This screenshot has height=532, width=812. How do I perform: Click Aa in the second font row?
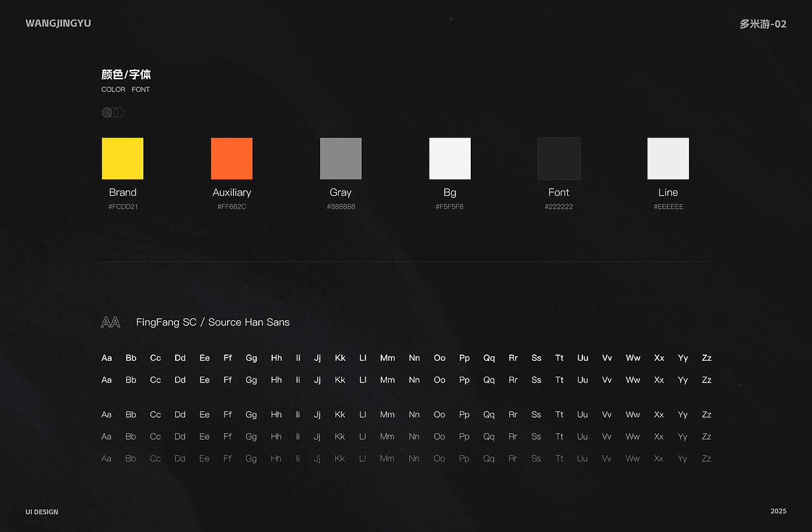107,380
